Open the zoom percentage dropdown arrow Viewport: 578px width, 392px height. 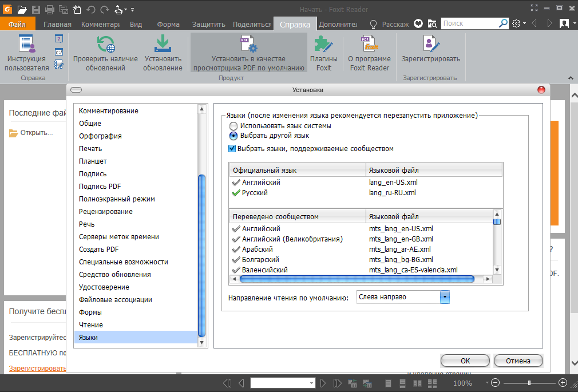[486, 383]
